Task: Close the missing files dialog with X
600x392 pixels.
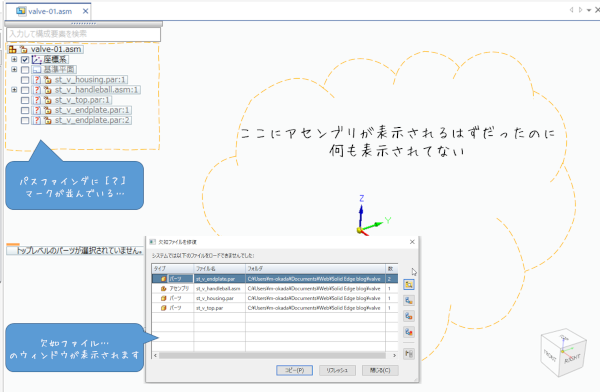Action: 412,242
